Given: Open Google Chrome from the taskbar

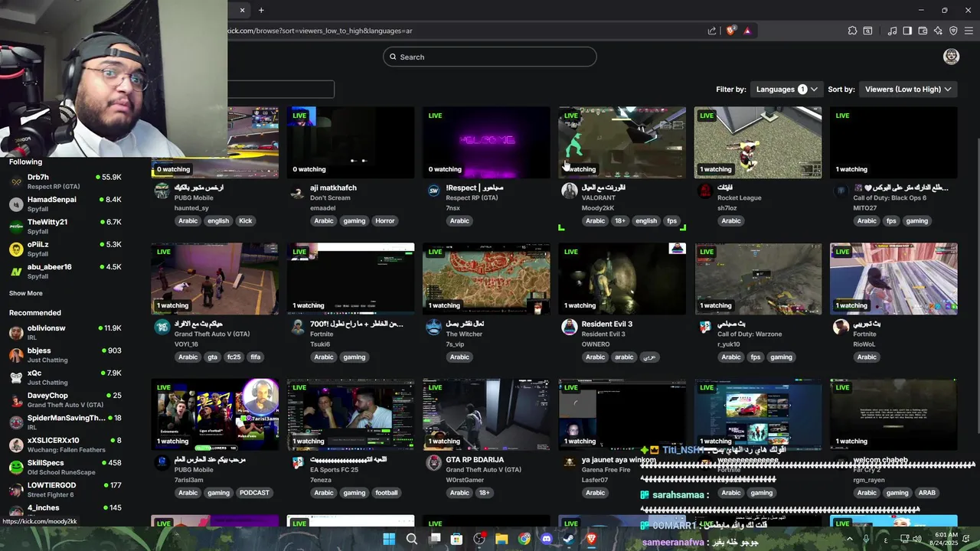Looking at the screenshot, I should 524,539.
